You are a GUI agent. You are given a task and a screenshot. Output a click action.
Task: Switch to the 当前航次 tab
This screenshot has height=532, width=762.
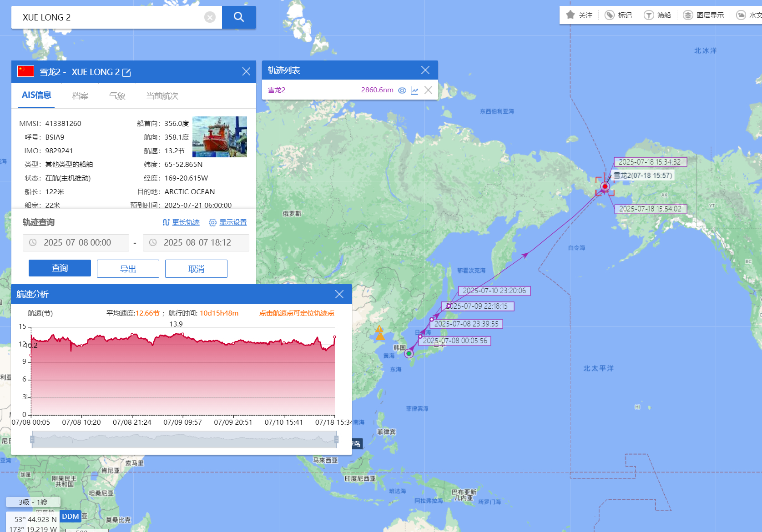point(162,96)
